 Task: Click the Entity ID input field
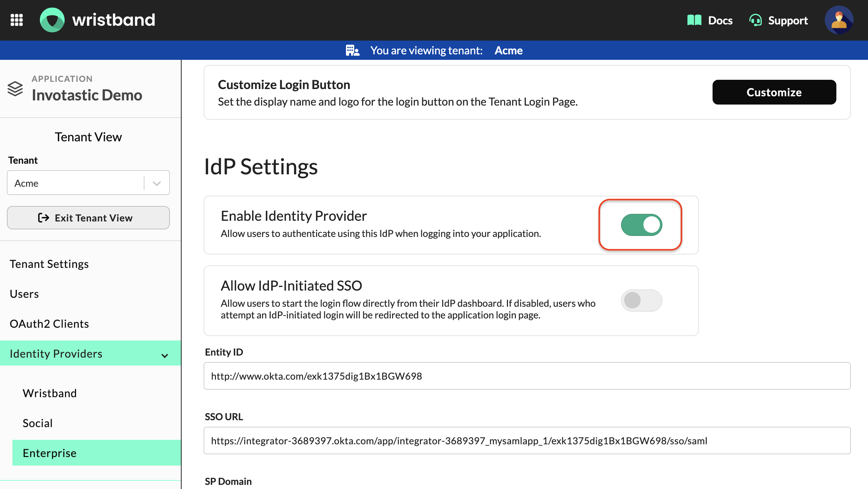click(x=527, y=376)
